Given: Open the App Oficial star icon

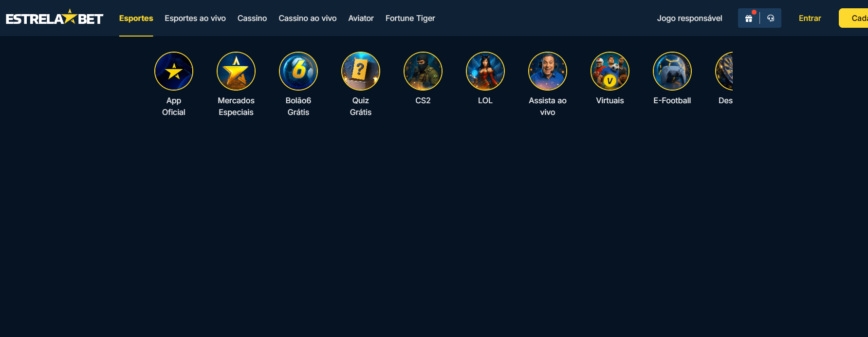Looking at the screenshot, I should pos(174,71).
